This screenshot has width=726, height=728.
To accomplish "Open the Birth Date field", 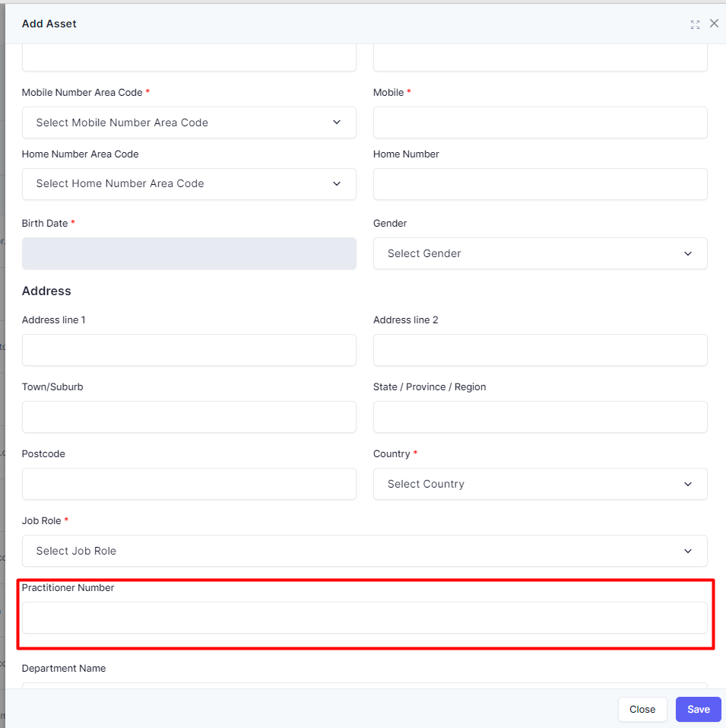I will (x=189, y=253).
